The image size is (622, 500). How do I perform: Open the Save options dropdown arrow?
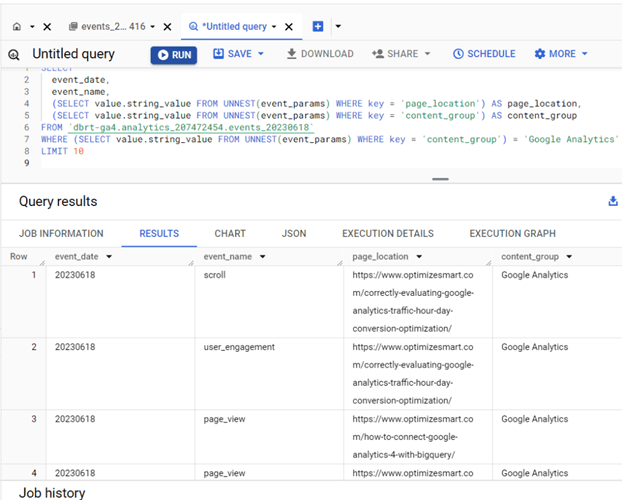261,54
